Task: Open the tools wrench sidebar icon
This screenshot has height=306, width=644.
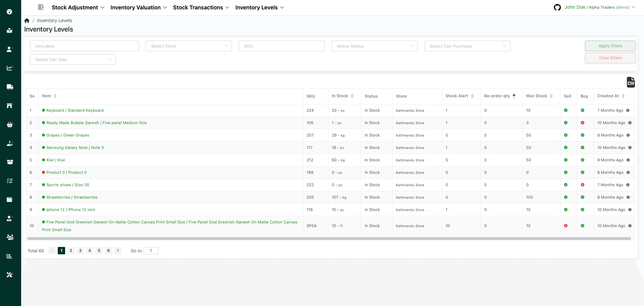Action: click(x=10, y=275)
